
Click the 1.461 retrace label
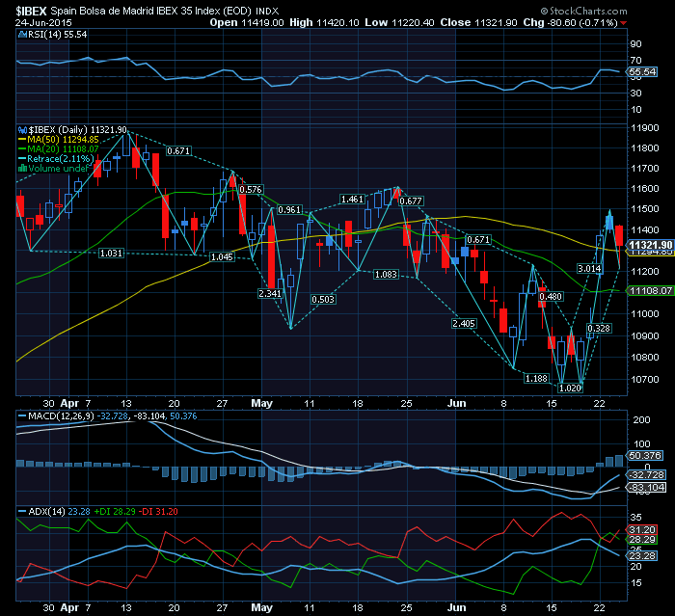(352, 199)
